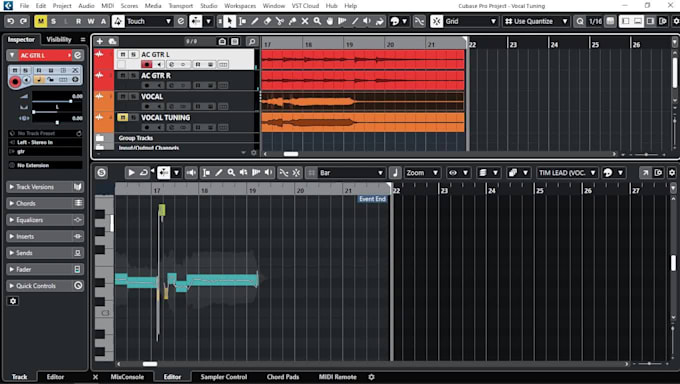Open the Bar grid type dropdown
The width and height of the screenshot is (680, 384).
(x=351, y=173)
